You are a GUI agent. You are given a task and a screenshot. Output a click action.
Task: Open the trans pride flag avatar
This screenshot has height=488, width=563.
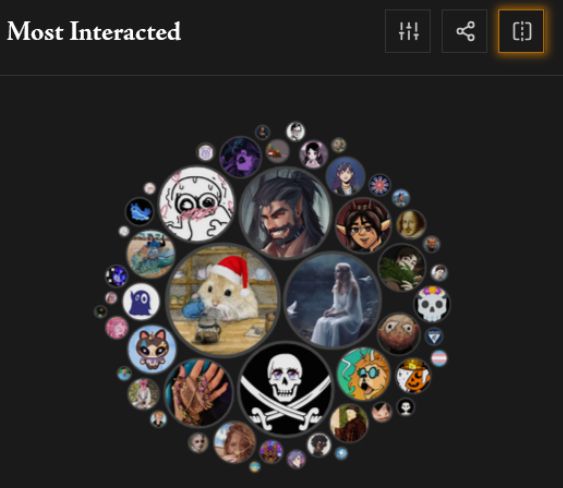click(439, 358)
